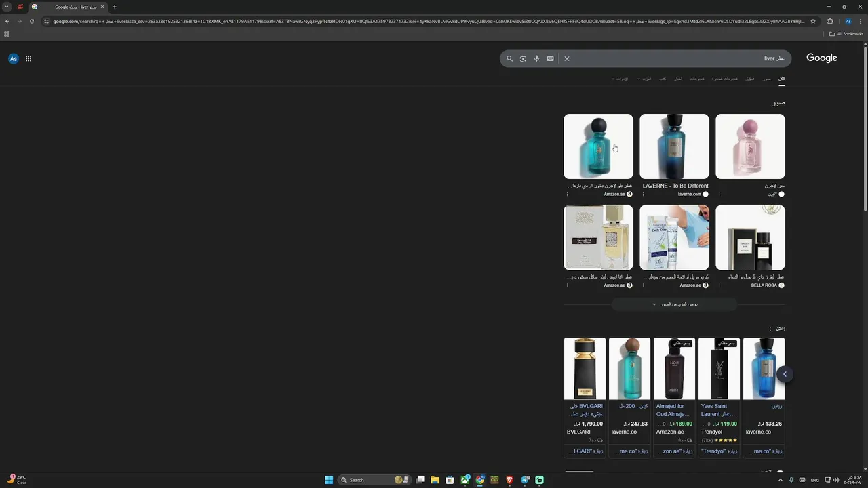The image size is (868, 488).
Task: Go to the Google logo homepage
Action: [x=822, y=58]
